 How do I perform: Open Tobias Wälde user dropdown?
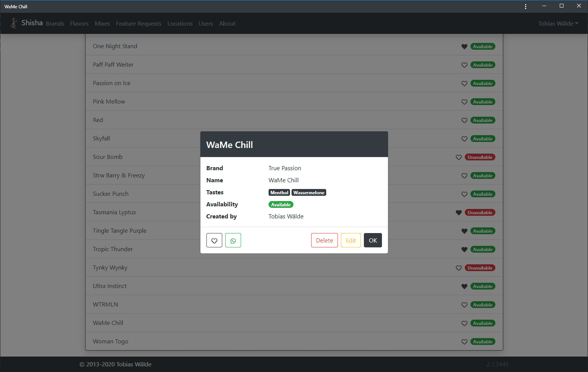pos(558,23)
